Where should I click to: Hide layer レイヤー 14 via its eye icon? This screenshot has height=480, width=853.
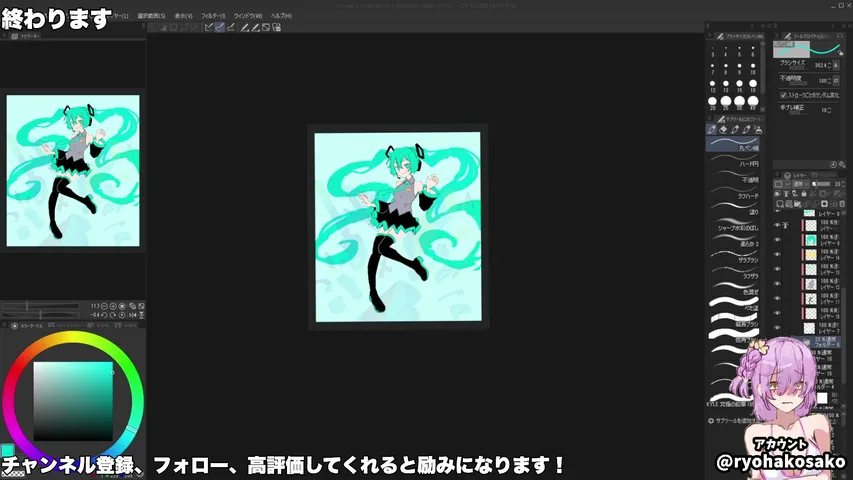coord(777,254)
